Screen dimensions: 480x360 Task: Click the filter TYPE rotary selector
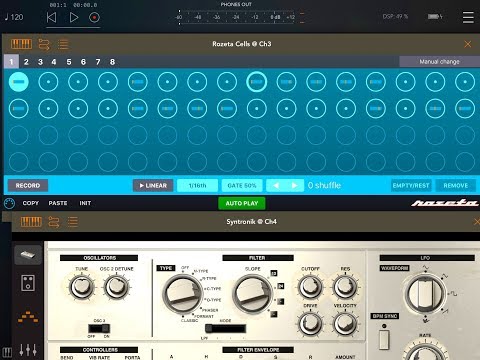click(x=182, y=295)
